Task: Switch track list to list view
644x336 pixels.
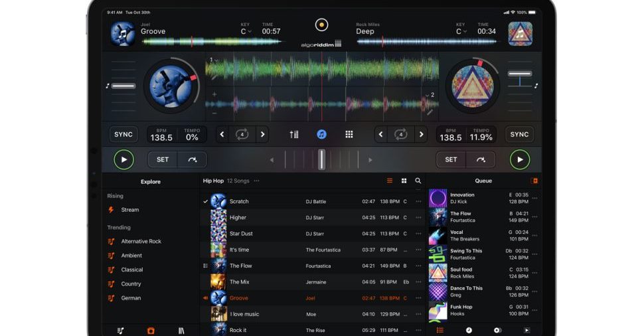Action: pyautogui.click(x=390, y=181)
